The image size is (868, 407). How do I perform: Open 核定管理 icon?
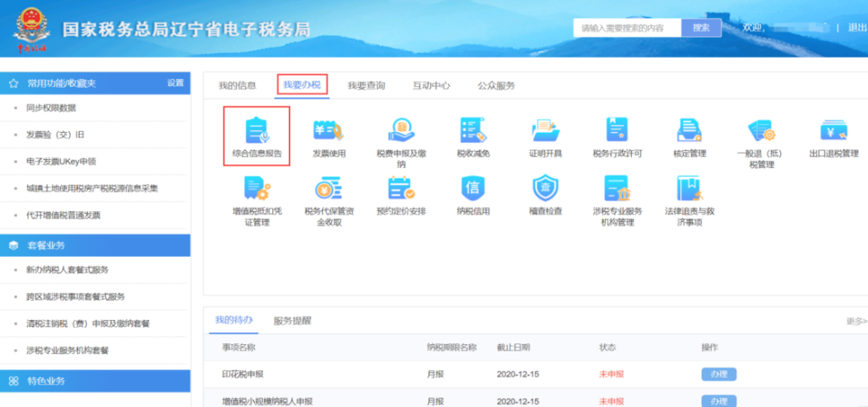click(690, 130)
